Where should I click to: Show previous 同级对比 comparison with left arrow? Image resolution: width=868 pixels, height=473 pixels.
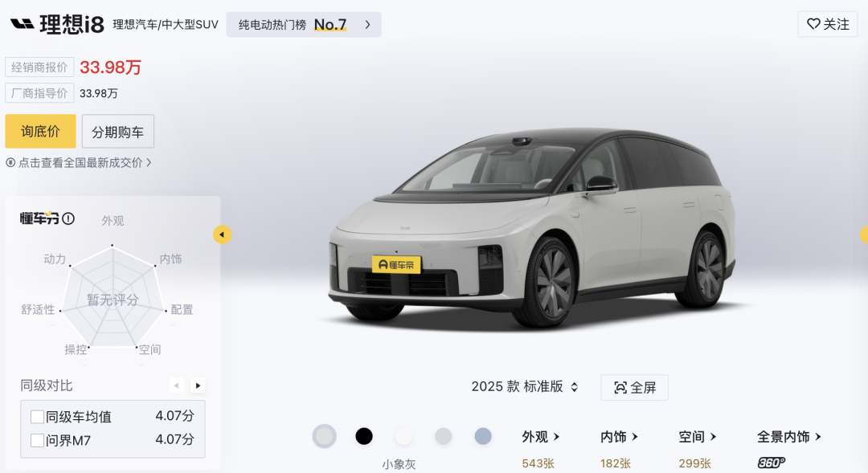click(x=177, y=385)
